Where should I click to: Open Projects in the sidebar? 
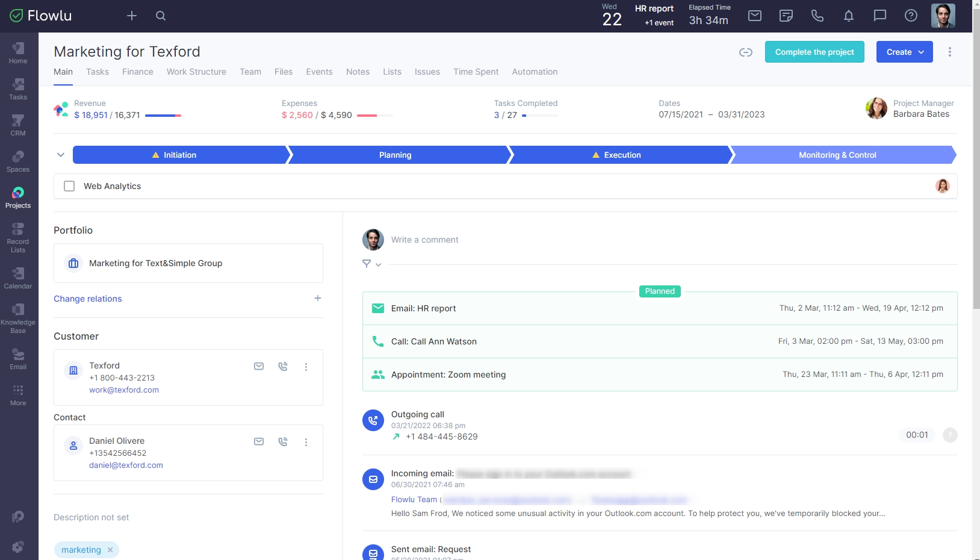(18, 198)
